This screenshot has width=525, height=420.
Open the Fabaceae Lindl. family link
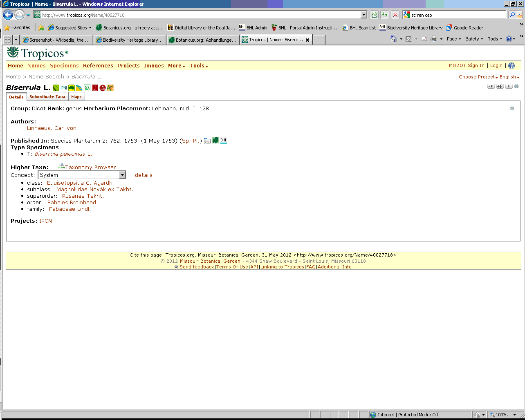[70, 209]
